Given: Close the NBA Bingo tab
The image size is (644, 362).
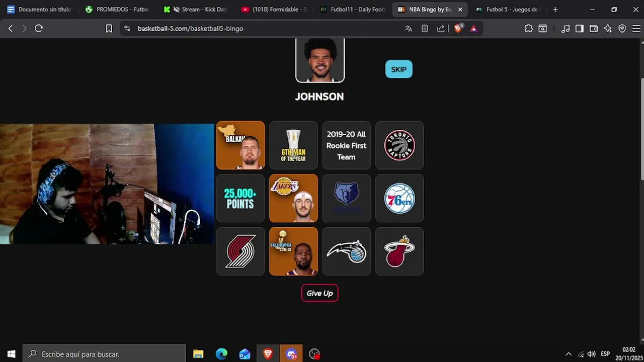Looking at the screenshot, I should tap(460, 10).
